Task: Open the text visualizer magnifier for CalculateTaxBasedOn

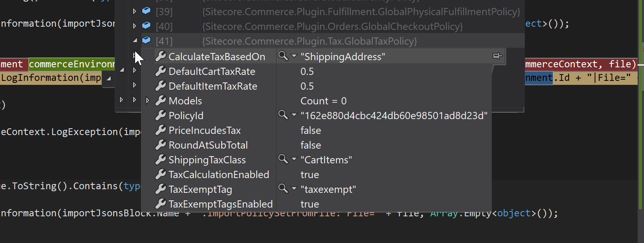Action: (283, 56)
